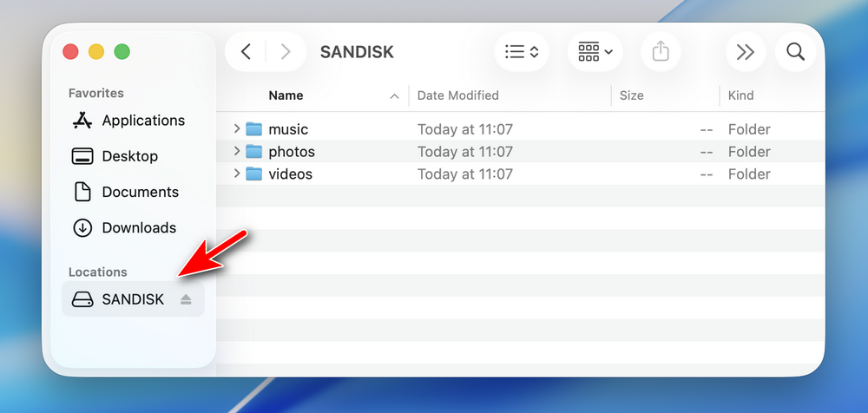Sort by the Size column header

click(631, 95)
